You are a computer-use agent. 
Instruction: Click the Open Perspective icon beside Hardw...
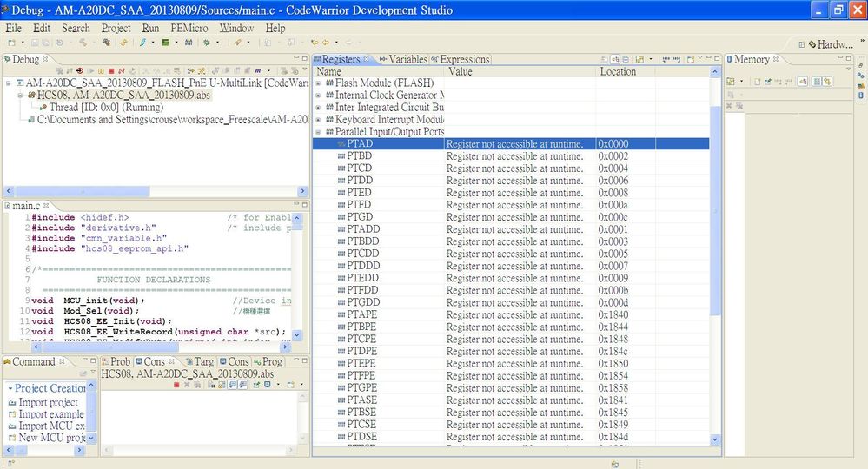[x=802, y=44]
